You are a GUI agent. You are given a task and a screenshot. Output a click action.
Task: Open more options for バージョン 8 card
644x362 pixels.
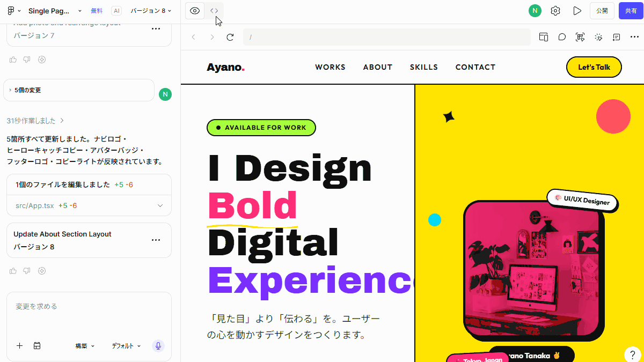click(156, 240)
